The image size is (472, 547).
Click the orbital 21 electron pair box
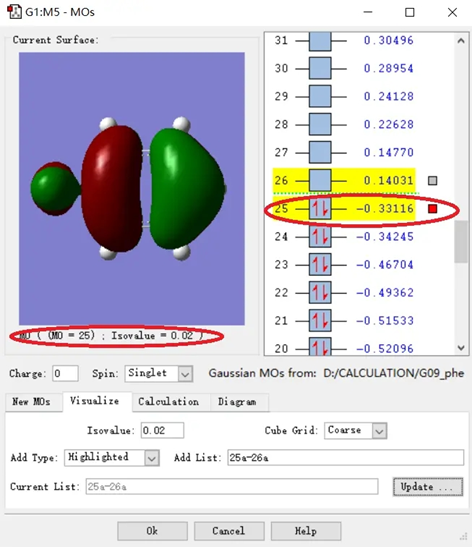click(320, 321)
